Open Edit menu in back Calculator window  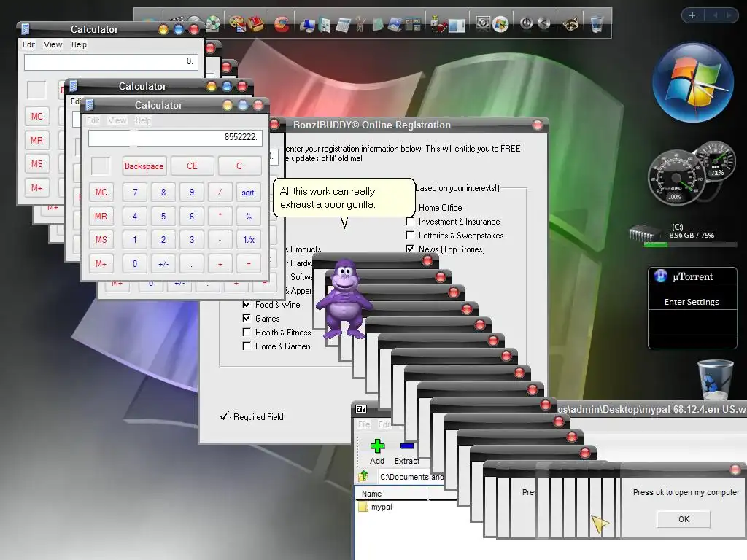click(x=28, y=44)
